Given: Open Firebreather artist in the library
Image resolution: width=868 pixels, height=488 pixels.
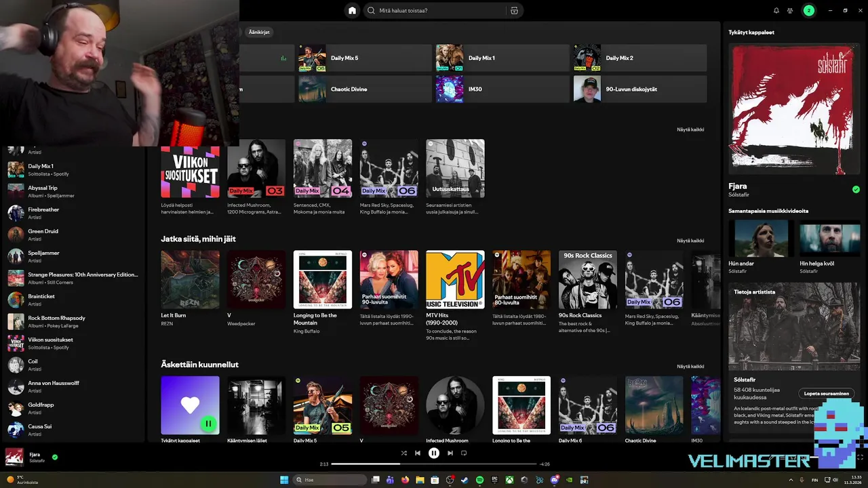Looking at the screenshot, I should [73, 213].
